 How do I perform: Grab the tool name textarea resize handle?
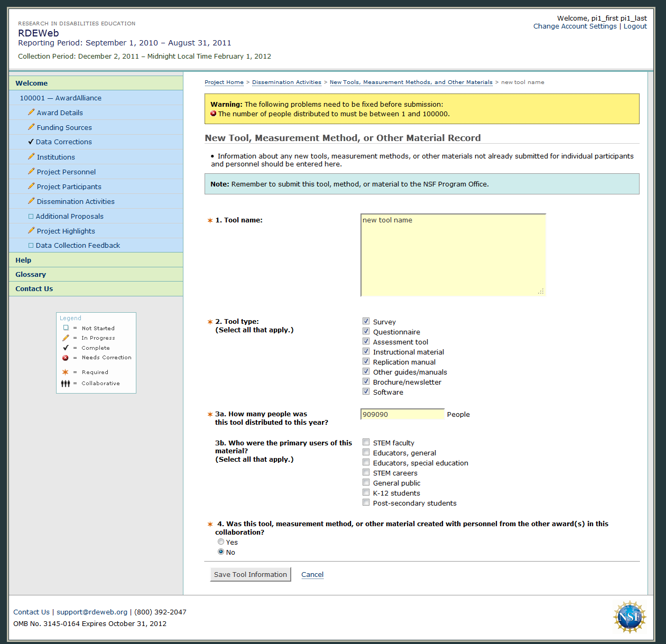coord(541,291)
